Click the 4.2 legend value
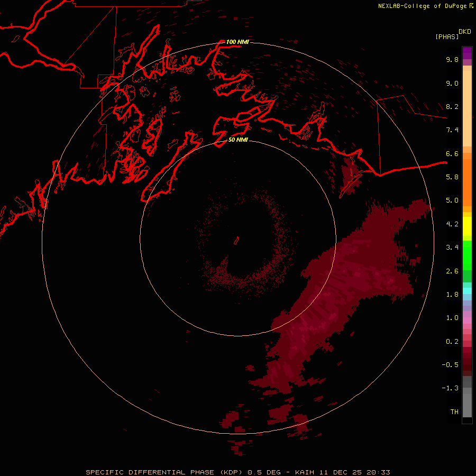The image size is (476, 476). point(452,224)
